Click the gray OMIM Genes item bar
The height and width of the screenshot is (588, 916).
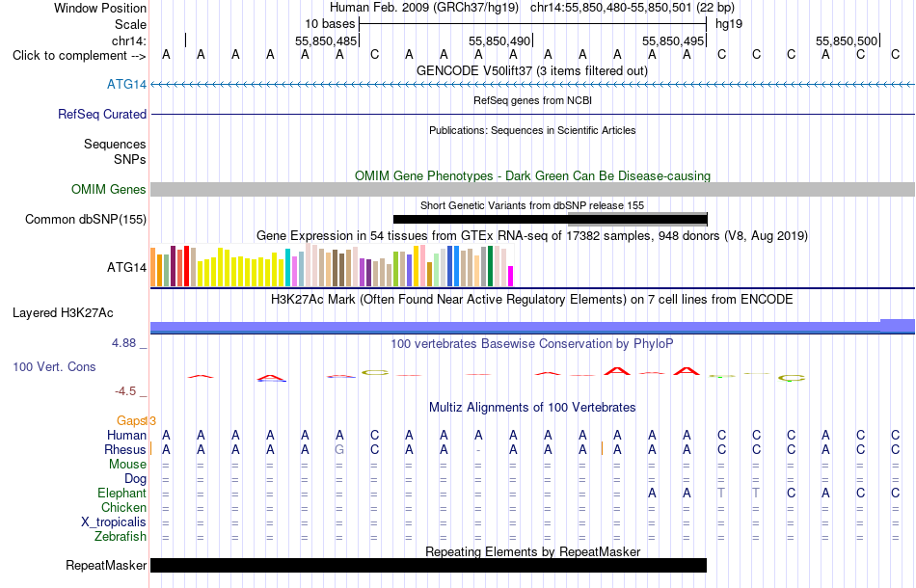532,189
